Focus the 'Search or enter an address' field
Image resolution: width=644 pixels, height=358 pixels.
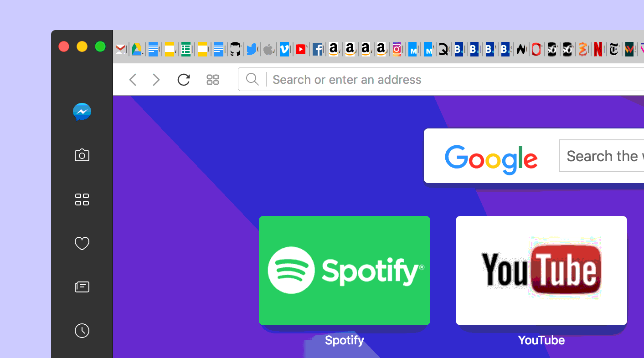tap(441, 80)
